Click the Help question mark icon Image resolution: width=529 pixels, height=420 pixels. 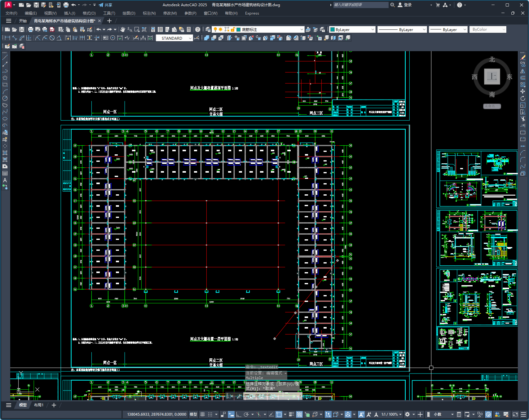pyautogui.click(x=198, y=29)
